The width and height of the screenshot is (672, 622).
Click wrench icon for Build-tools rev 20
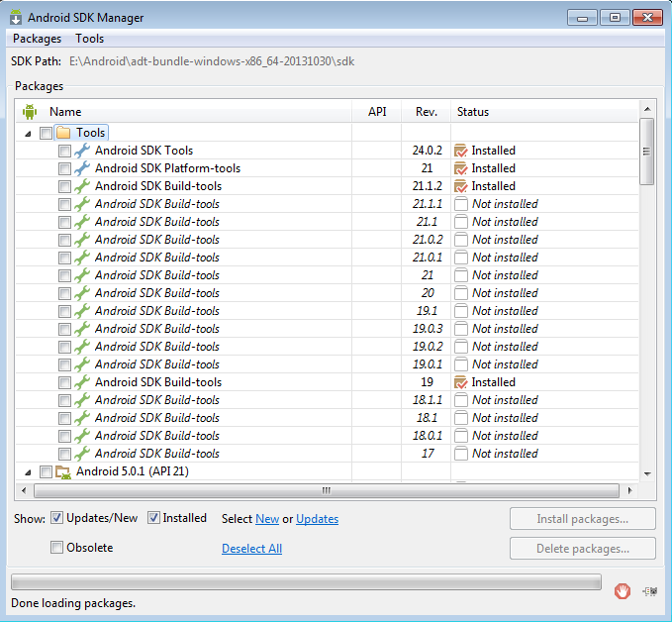coord(82,293)
